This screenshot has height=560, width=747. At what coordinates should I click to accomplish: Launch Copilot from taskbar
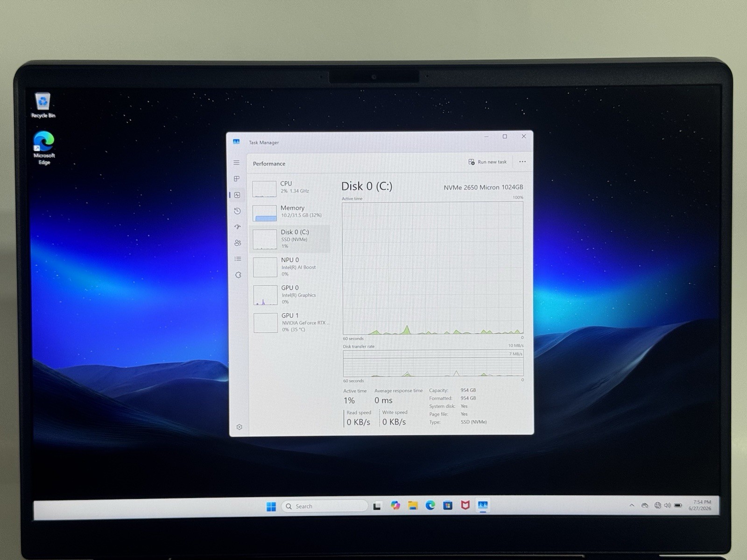pyautogui.click(x=395, y=505)
